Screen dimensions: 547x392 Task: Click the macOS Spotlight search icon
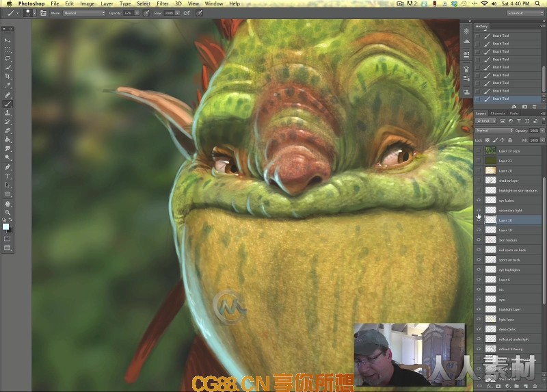click(537, 3)
